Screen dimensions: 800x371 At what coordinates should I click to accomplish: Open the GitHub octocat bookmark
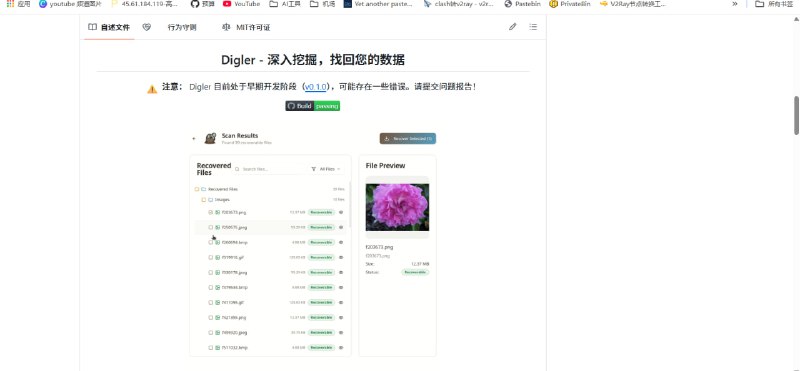(x=202, y=4)
